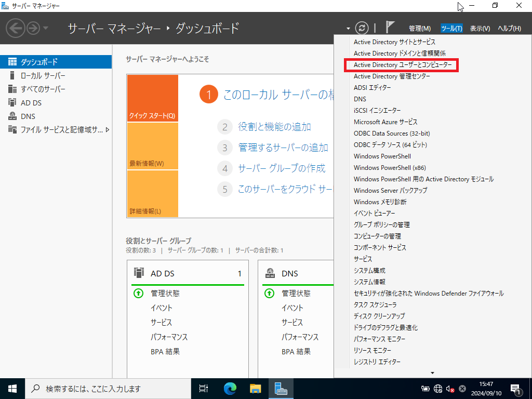Click the AD DS sidebar icon
Screen dimensions: 532x399
[x=12, y=102]
